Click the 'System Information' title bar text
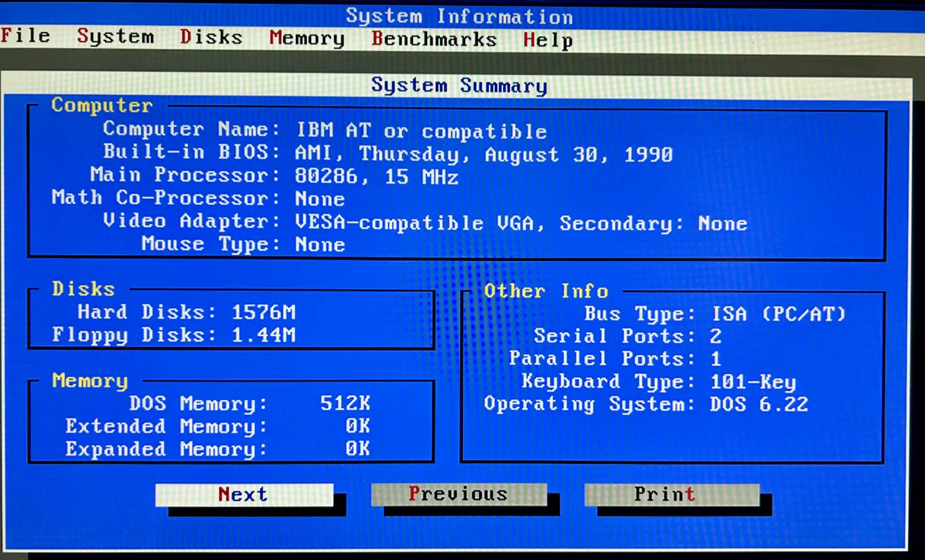The image size is (925, 560). pos(460,16)
